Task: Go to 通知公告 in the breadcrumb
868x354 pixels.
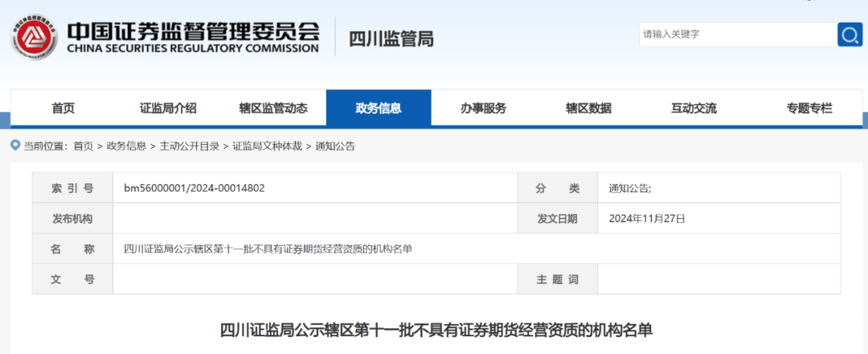Action: click(x=335, y=146)
